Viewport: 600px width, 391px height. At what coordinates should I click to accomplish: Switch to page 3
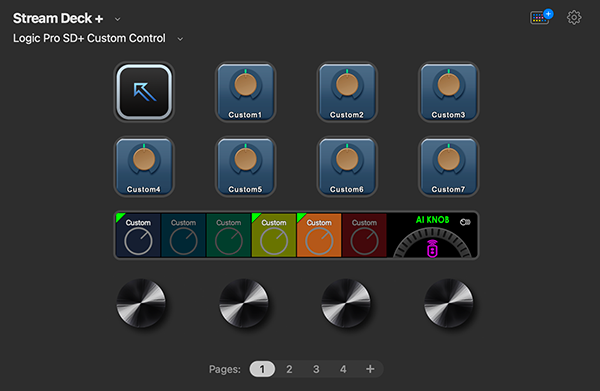tap(316, 369)
